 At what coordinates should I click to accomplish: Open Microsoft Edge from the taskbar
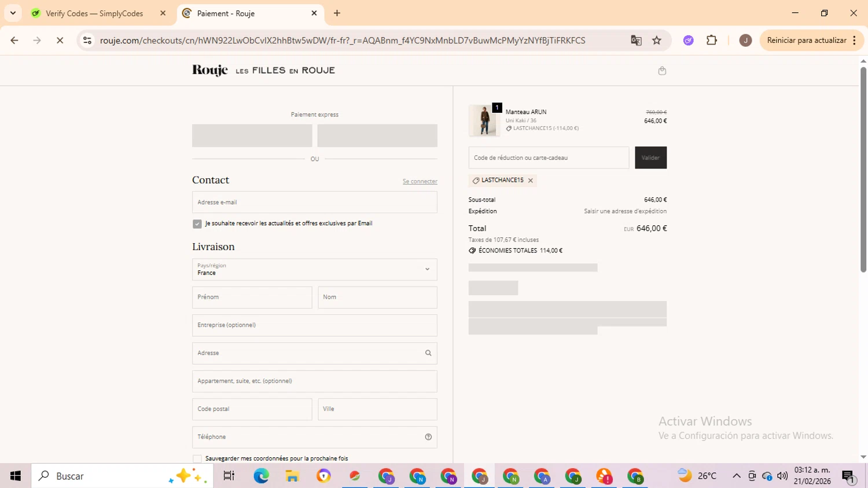pyautogui.click(x=261, y=476)
